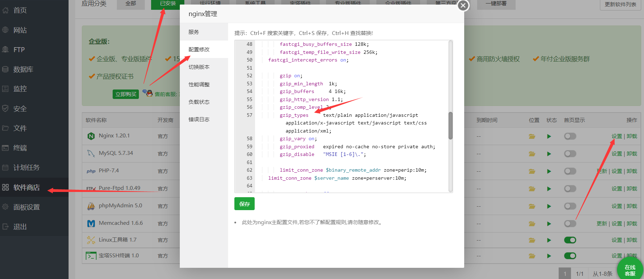Save the nginx config with 保存

244,204
